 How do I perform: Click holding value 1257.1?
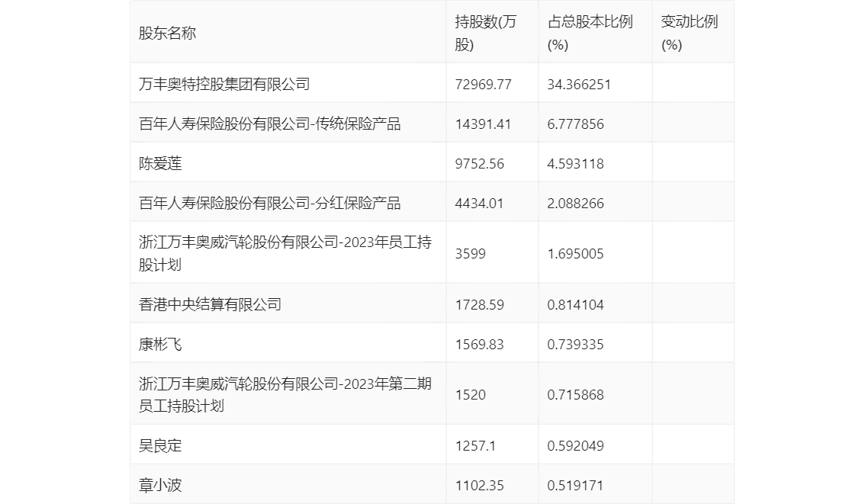coord(475,445)
